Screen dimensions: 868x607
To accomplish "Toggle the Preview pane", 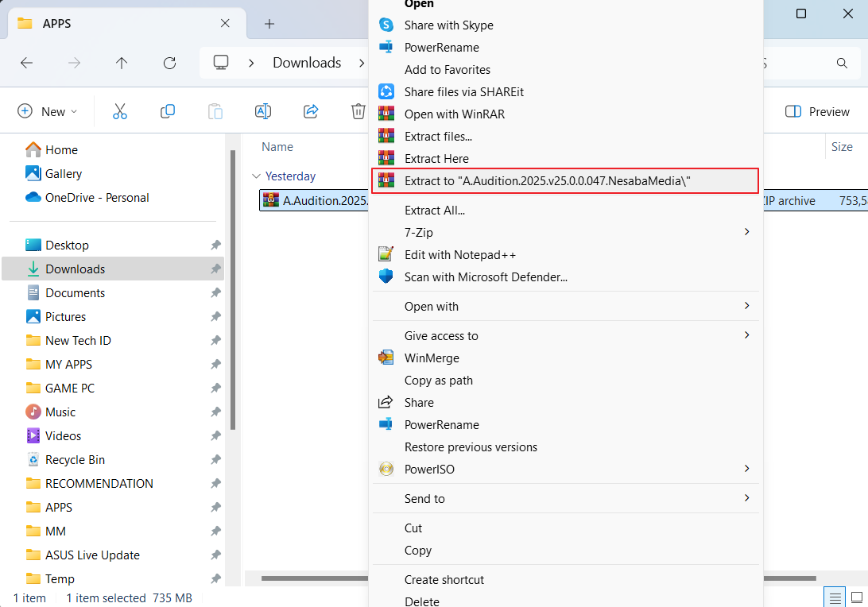I will click(817, 112).
